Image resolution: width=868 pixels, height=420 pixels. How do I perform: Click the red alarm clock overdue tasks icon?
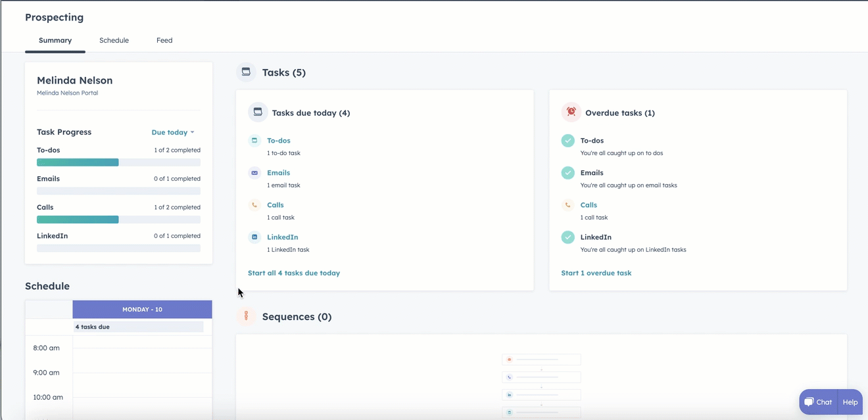[570, 112]
